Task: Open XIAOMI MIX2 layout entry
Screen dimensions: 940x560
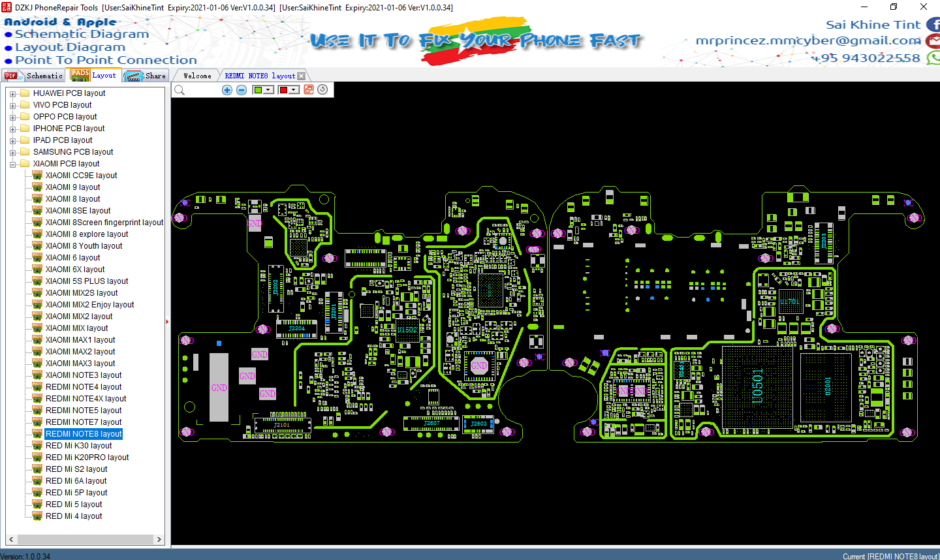Action: point(79,317)
